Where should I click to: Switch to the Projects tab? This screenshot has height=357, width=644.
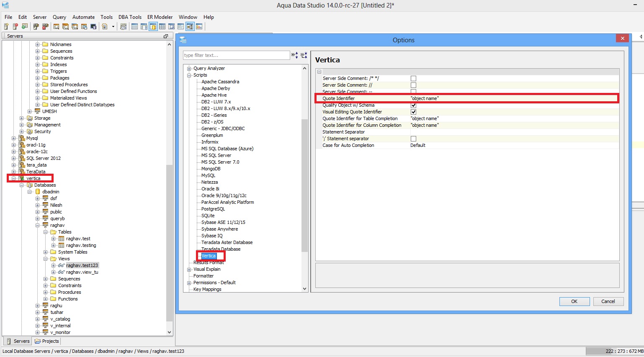coord(47,341)
